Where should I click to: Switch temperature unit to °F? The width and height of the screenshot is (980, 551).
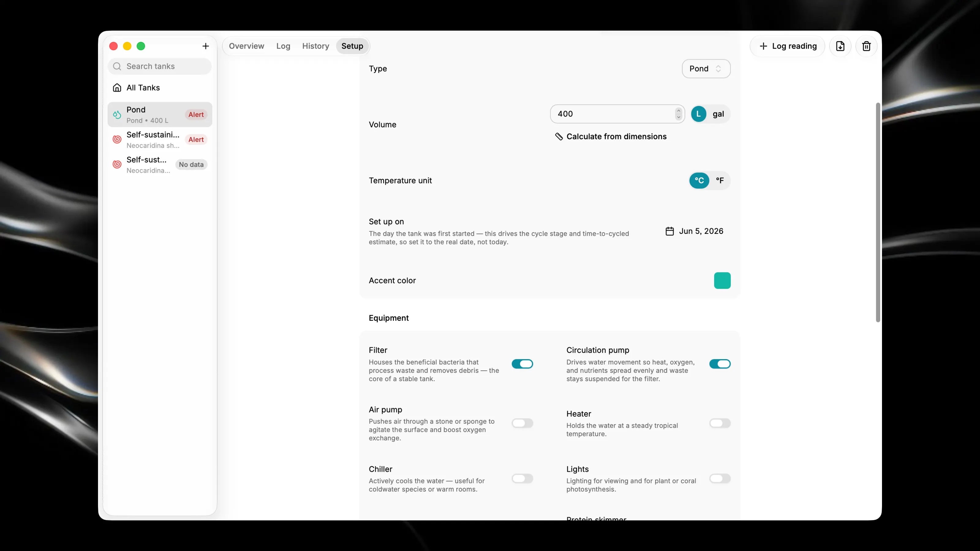click(x=720, y=181)
